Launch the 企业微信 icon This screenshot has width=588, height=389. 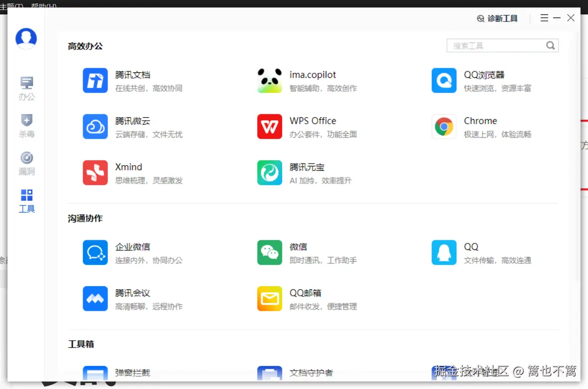pos(95,252)
